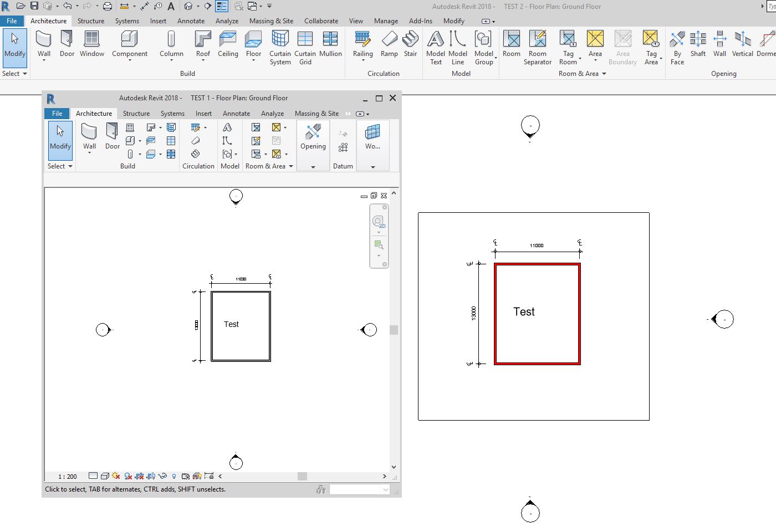Open the Opening panel dropdown in TEST 1
Image resolution: width=776 pixels, height=532 pixels.
[313, 166]
